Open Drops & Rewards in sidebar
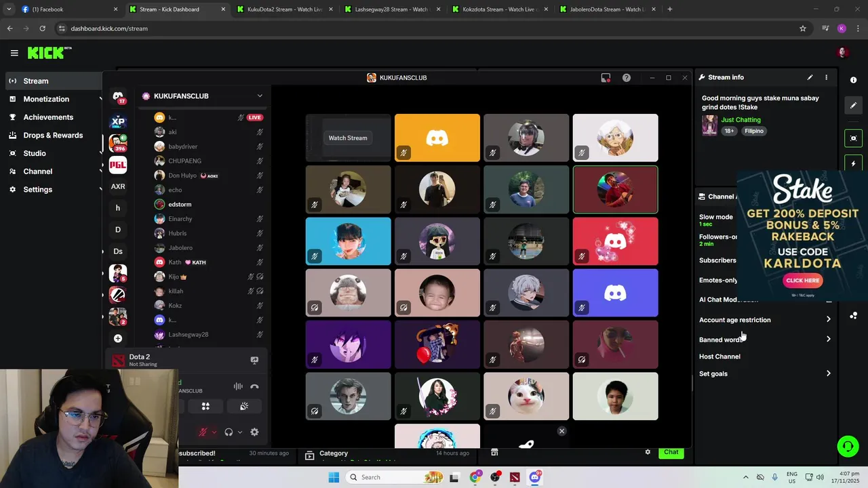868x488 pixels. pyautogui.click(x=52, y=135)
